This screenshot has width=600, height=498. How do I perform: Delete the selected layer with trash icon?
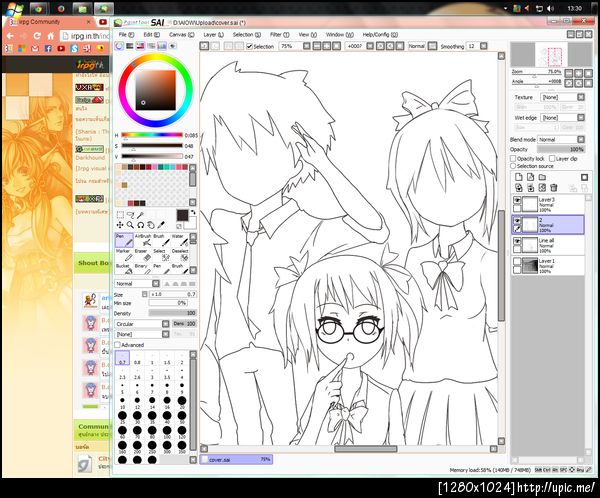554,188
